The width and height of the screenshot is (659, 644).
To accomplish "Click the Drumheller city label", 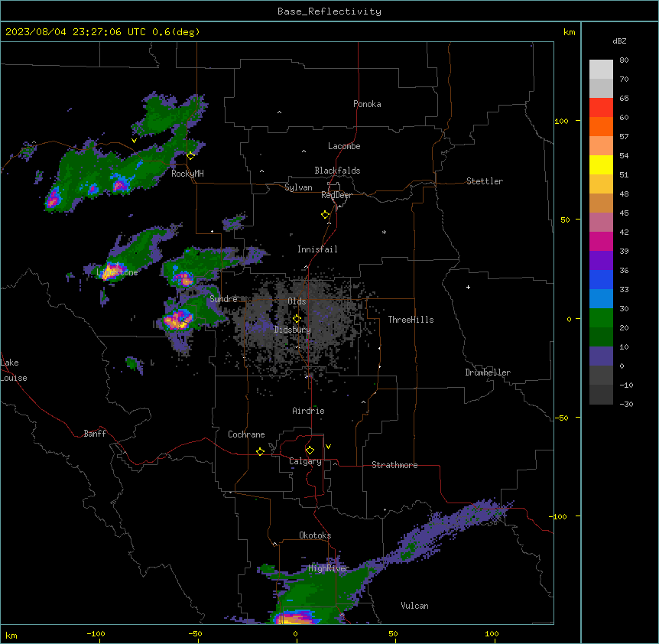I will coord(488,372).
